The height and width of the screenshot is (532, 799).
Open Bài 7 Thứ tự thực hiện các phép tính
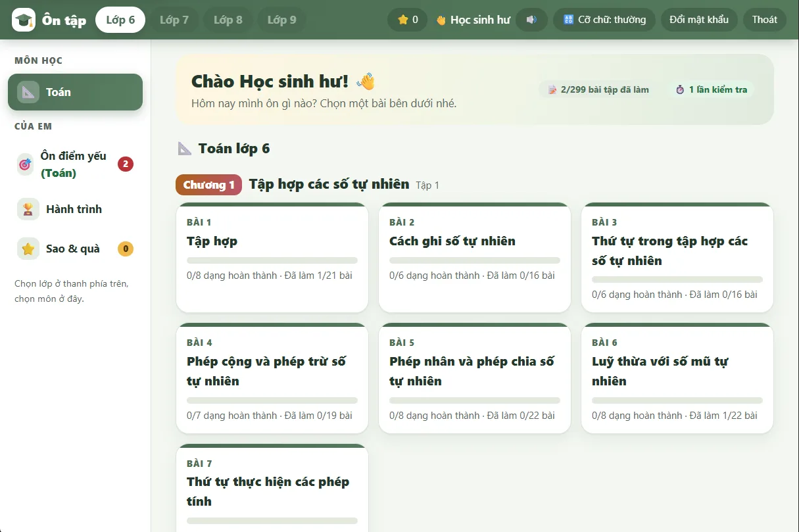(x=272, y=488)
